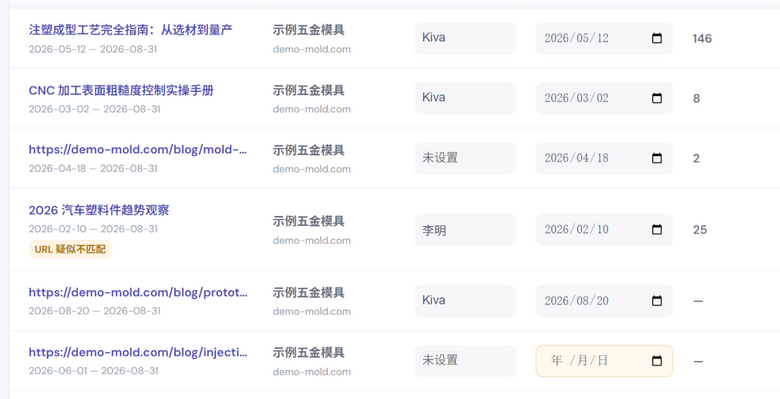
Task: Click count value 2 in mold- row
Action: [x=696, y=158]
